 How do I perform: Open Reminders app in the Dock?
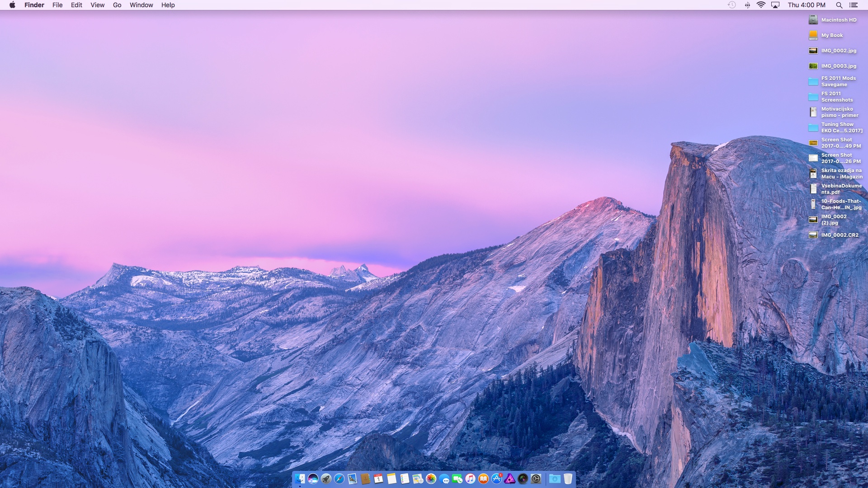[x=405, y=479]
